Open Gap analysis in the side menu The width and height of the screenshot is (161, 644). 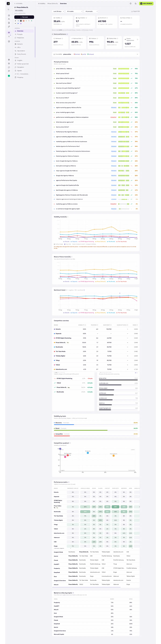click(x=24, y=51)
